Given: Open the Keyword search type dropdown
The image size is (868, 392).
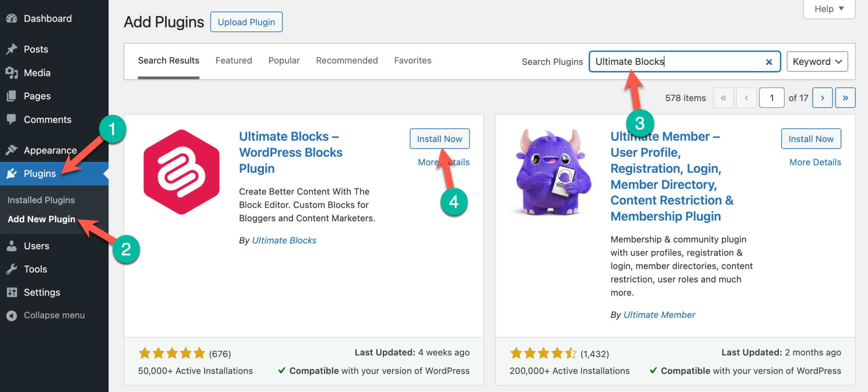Looking at the screenshot, I should [816, 61].
